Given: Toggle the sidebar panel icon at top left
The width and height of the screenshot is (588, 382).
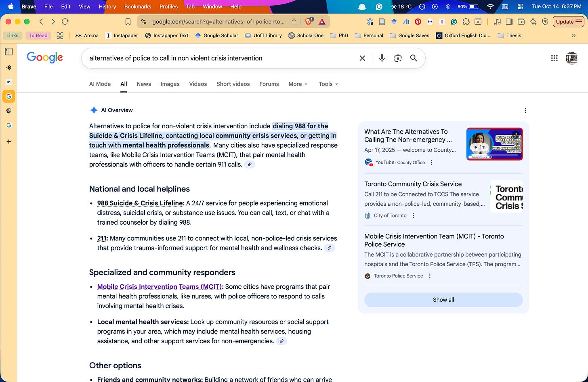Looking at the screenshot, I should click(x=8, y=52).
